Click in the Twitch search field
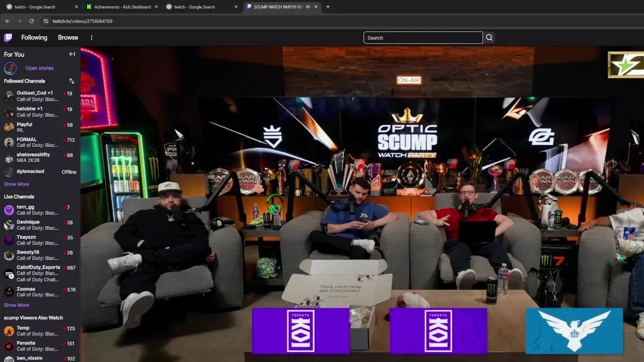 (423, 38)
